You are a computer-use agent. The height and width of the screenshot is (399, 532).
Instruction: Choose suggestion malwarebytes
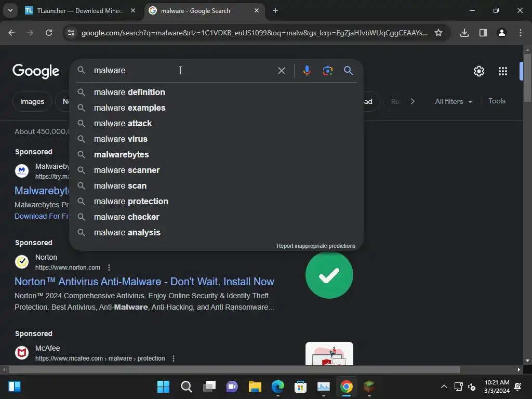[x=216, y=155]
